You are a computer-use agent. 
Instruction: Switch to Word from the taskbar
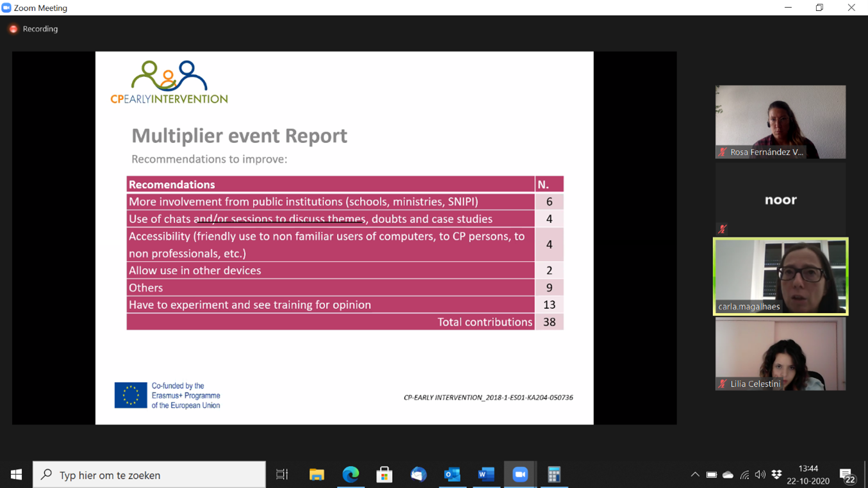(x=486, y=475)
